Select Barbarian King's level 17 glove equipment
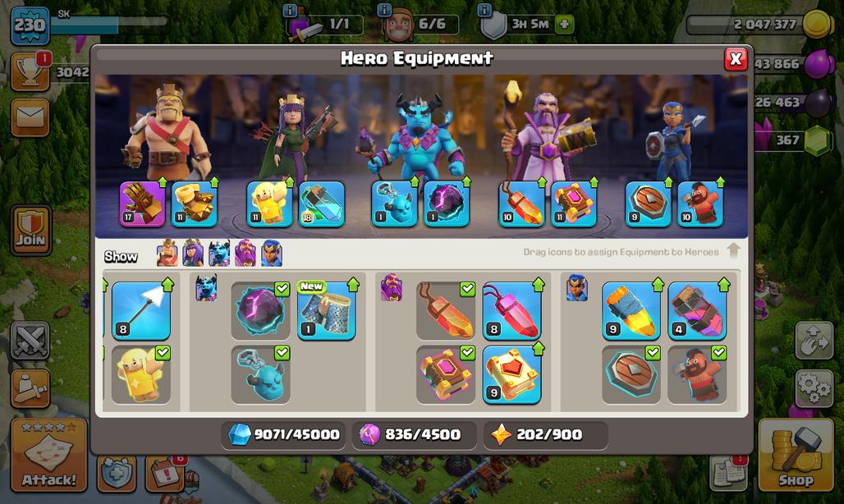 point(142,204)
